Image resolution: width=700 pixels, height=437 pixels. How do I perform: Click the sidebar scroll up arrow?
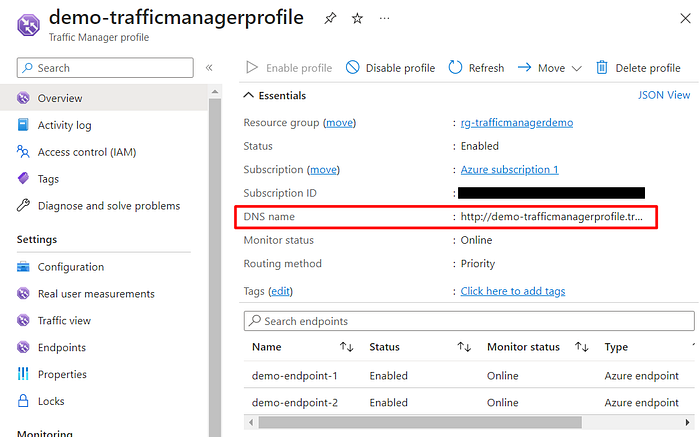coord(215,92)
